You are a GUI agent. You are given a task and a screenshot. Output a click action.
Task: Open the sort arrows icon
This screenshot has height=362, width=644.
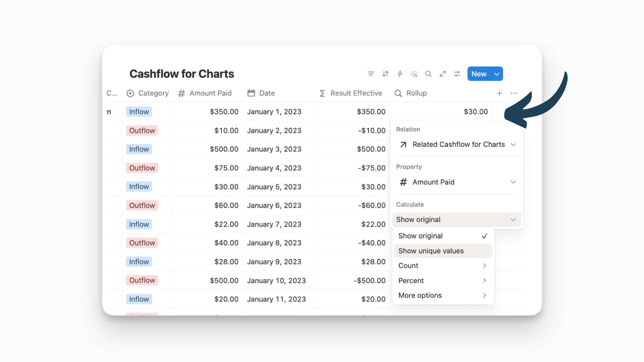click(385, 74)
